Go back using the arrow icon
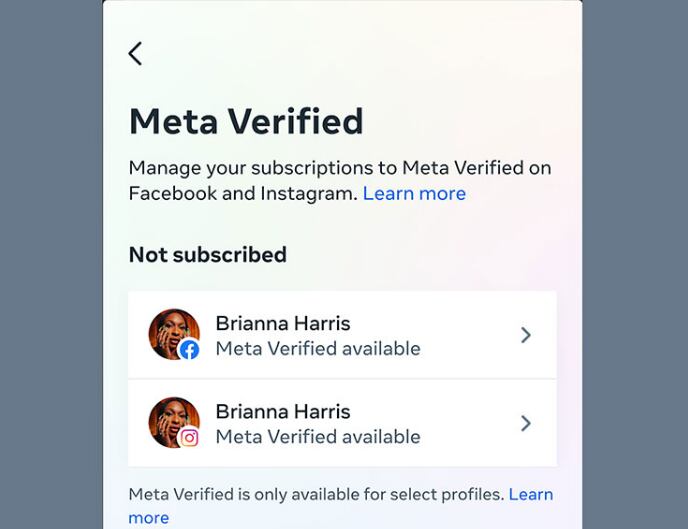688x529 pixels. pos(135,54)
